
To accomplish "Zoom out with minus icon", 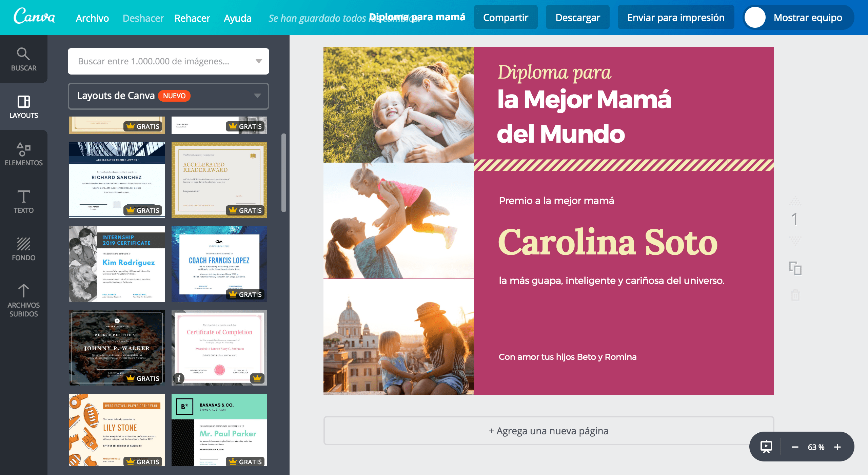I will point(795,447).
